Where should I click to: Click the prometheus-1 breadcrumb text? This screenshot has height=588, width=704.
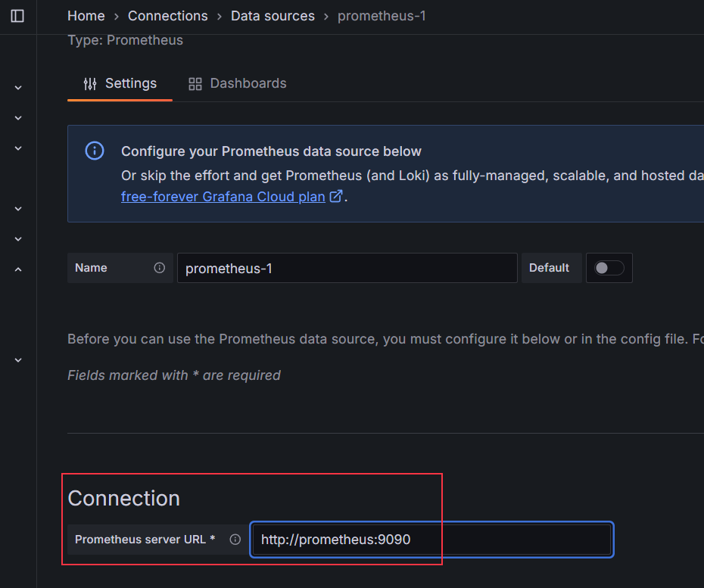point(382,16)
